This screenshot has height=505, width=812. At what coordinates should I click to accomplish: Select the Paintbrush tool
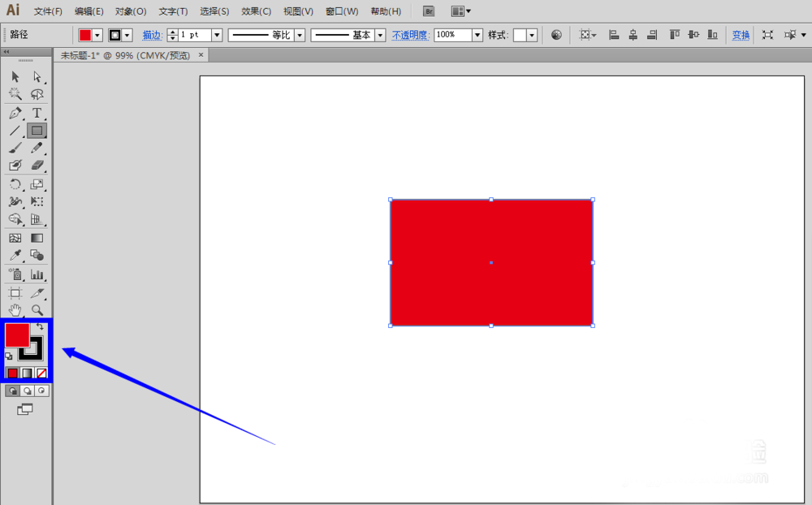coord(14,148)
